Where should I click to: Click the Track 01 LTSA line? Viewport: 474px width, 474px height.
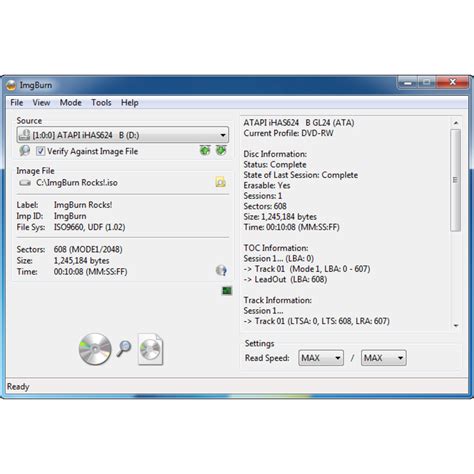pos(317,321)
